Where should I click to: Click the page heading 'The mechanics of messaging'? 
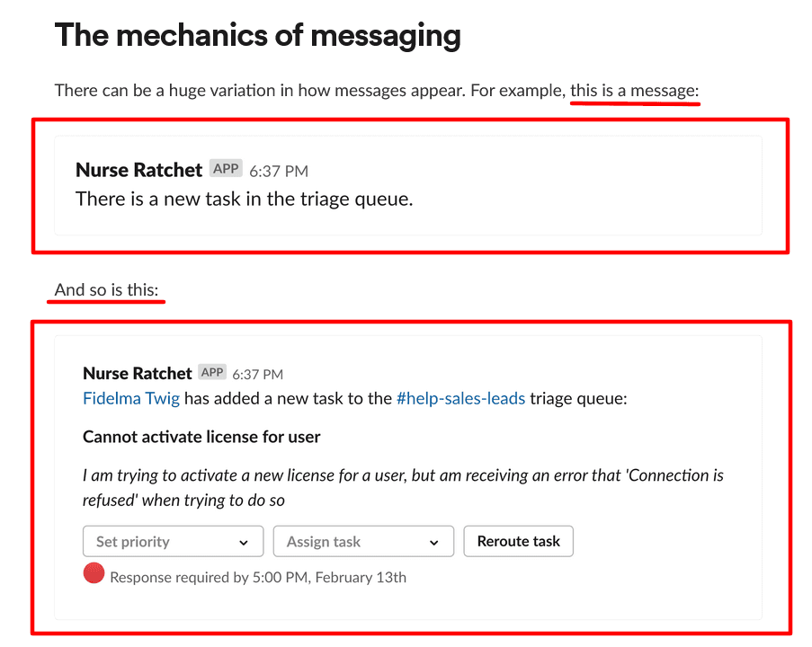pyautogui.click(x=257, y=35)
